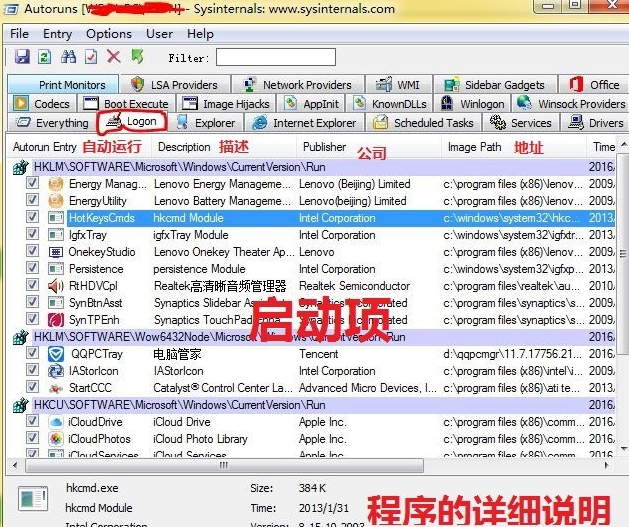Open the Help menu
629x527 pixels.
tap(200, 34)
